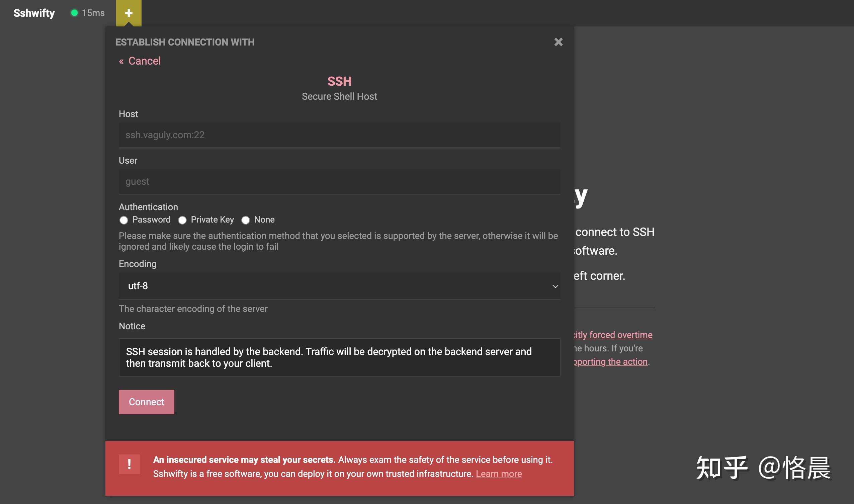The width and height of the screenshot is (854, 504).
Task: Click the green connection status dot
Action: (74, 13)
